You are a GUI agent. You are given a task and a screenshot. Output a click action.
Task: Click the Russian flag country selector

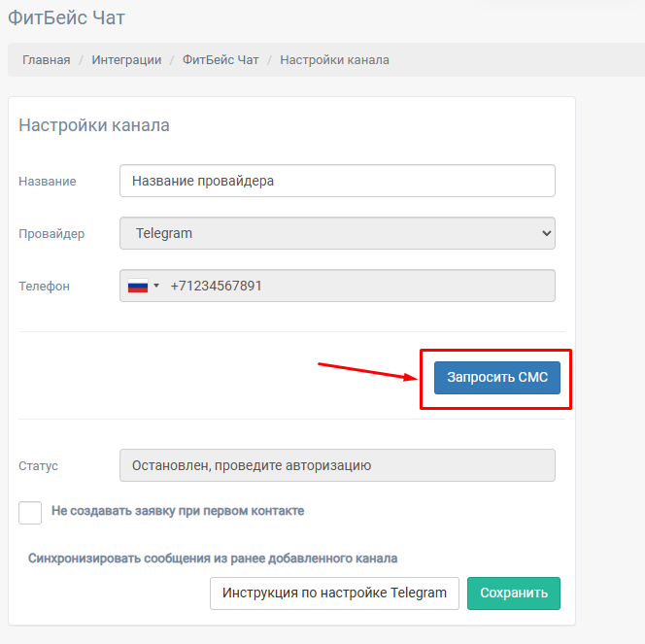[x=138, y=286]
